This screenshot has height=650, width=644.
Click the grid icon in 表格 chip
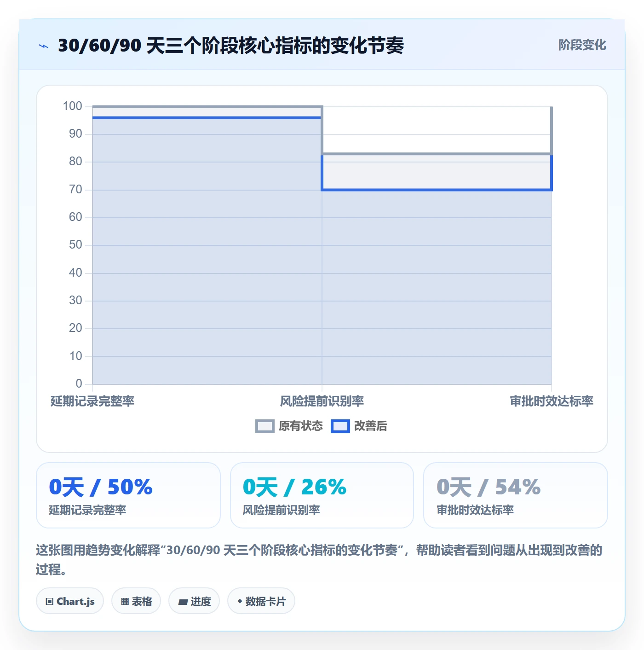(125, 602)
